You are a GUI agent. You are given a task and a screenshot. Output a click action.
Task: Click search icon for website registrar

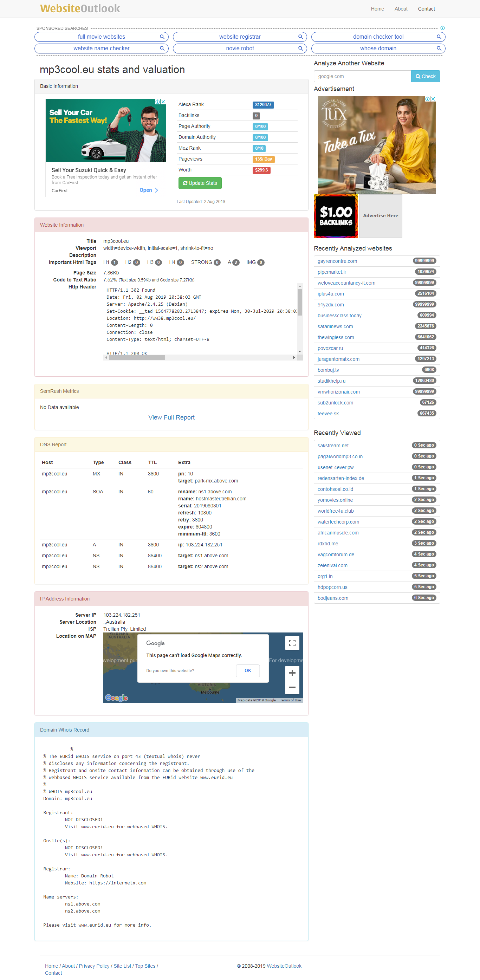click(300, 37)
